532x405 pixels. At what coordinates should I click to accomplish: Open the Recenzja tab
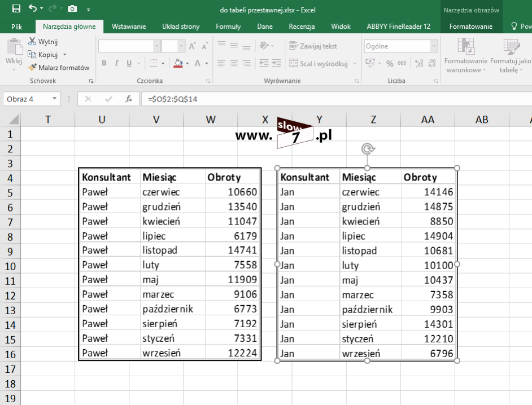[302, 27]
